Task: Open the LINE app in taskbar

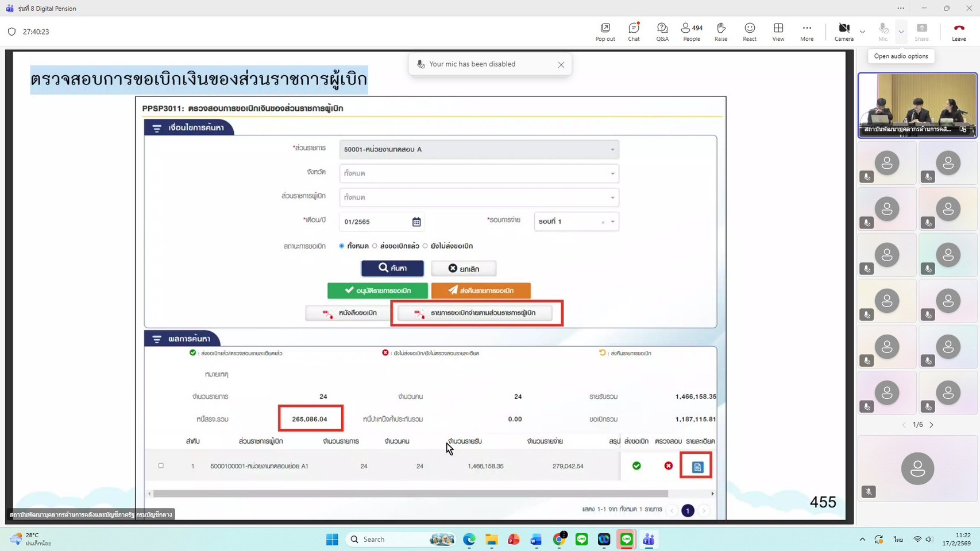Action: pos(582,540)
